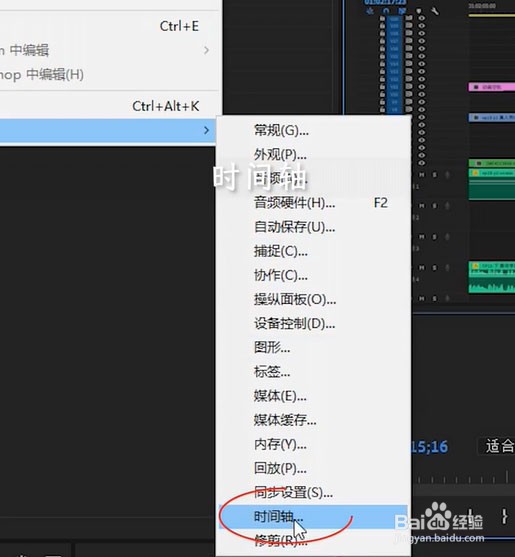This screenshot has width=515, height=557.
Task: Choose 自动保存(U)... from submenu
Action: click(314, 227)
